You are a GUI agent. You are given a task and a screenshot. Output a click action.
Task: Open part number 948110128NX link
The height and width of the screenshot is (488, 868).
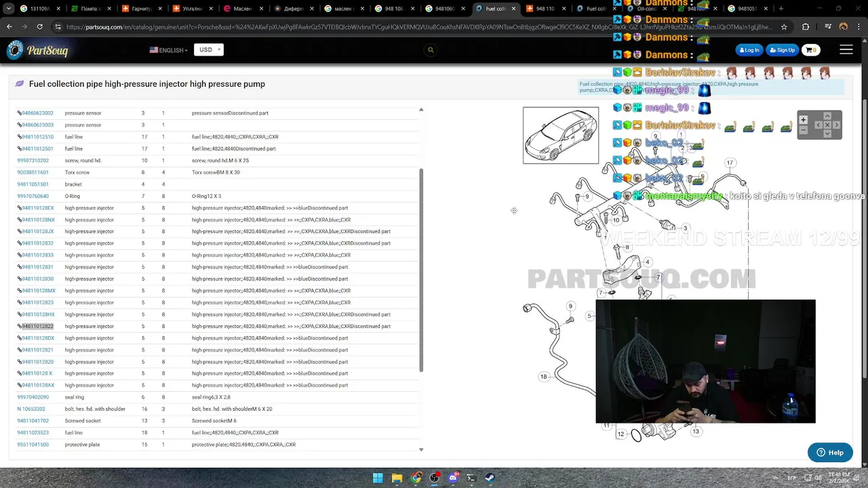click(x=38, y=220)
